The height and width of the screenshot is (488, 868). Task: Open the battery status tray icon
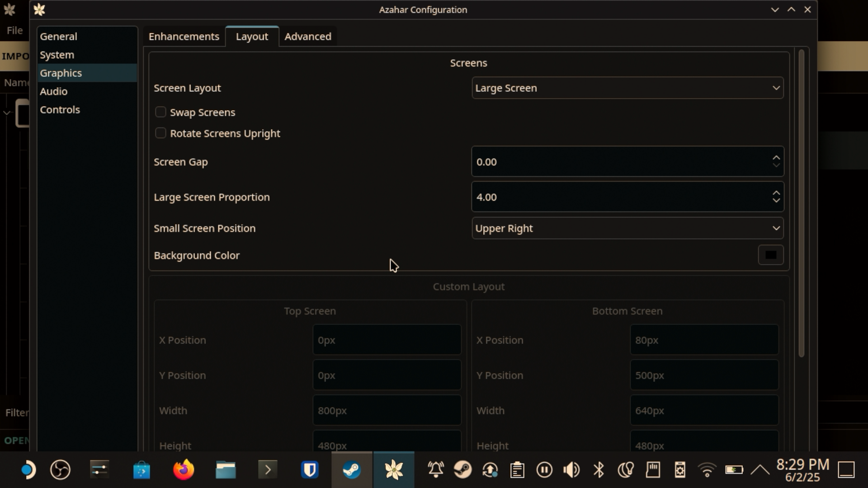734,470
